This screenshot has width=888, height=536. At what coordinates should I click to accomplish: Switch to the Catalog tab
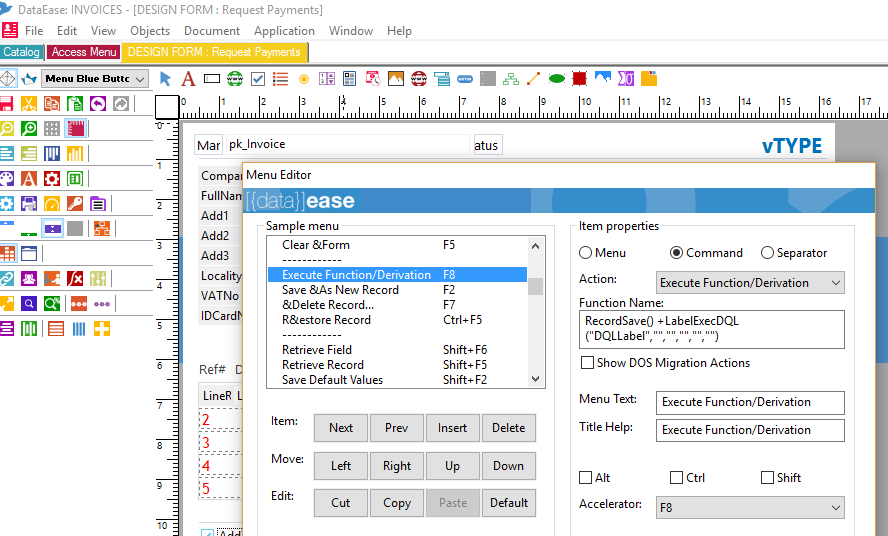22,52
